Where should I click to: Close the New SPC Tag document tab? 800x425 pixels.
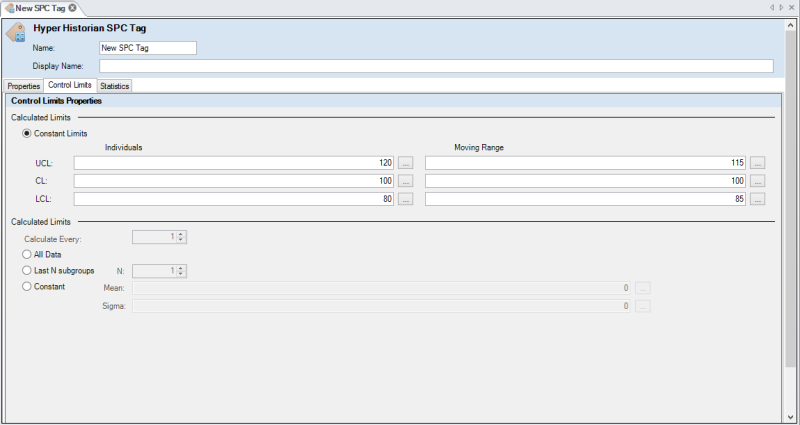coord(72,7)
